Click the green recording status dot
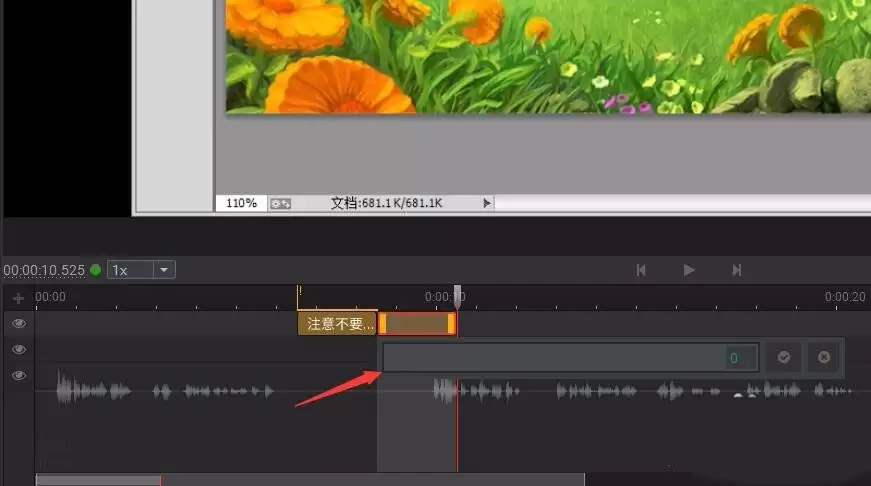Image resolution: width=871 pixels, height=486 pixels. pyautogui.click(x=96, y=270)
